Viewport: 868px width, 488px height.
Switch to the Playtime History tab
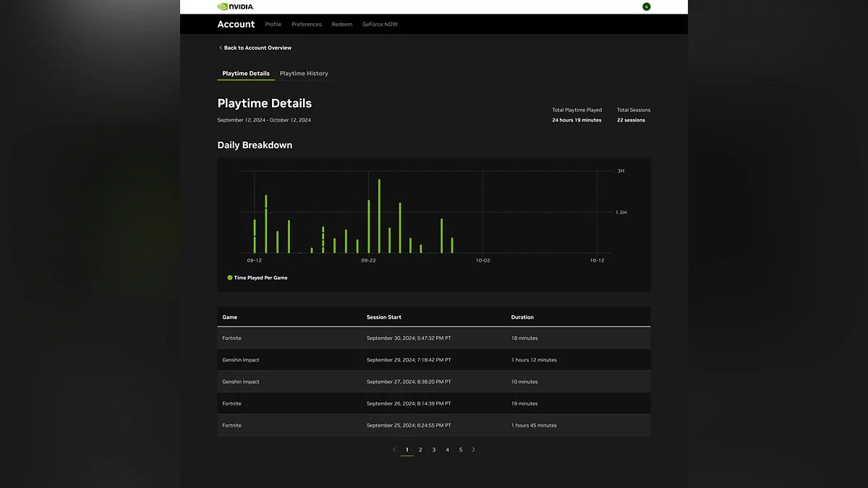click(304, 74)
